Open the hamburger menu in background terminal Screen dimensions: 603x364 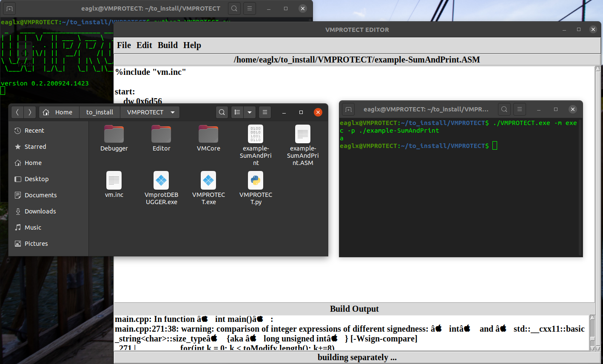[250, 9]
